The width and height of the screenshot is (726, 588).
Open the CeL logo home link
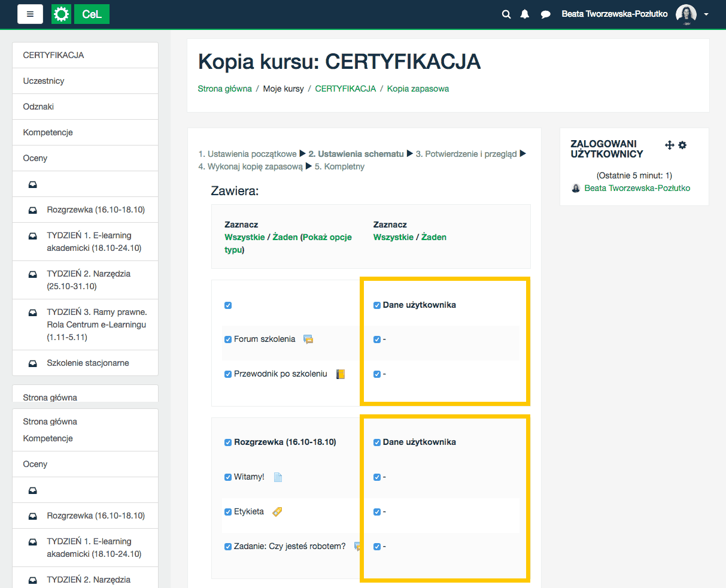92,14
